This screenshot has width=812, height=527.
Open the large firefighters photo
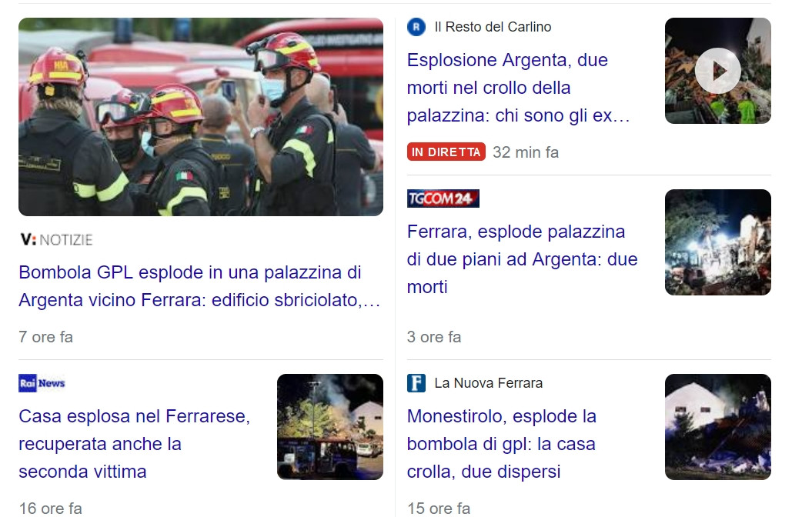click(201, 117)
